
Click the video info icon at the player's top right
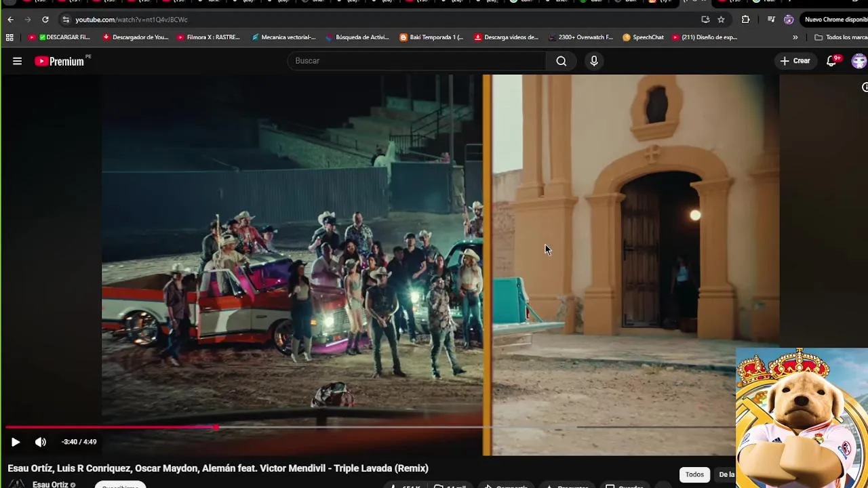click(865, 87)
